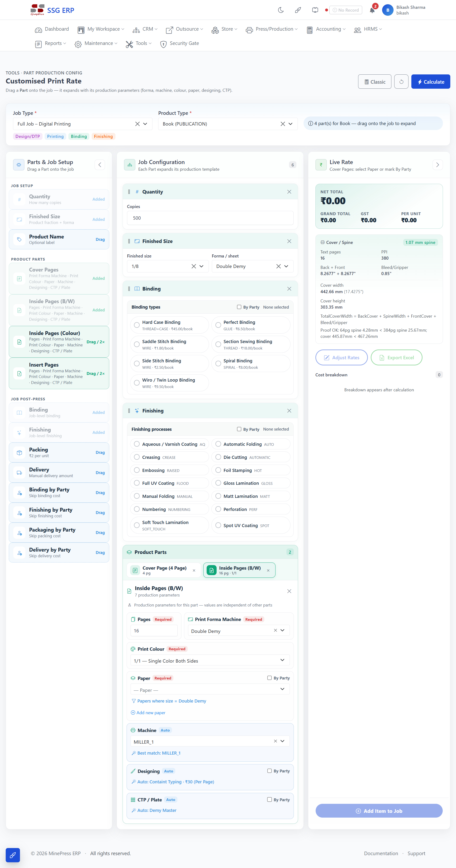Toggle dark mode moon icon

281,10
